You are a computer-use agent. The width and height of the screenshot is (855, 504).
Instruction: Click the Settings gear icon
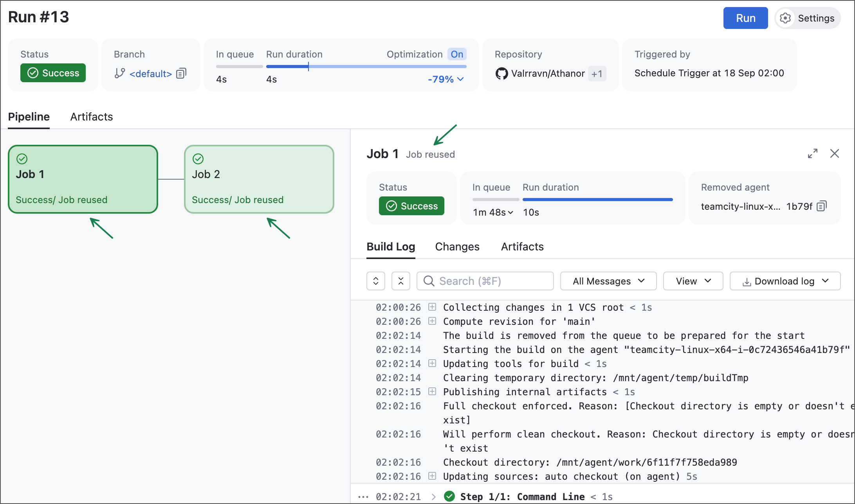tap(785, 18)
